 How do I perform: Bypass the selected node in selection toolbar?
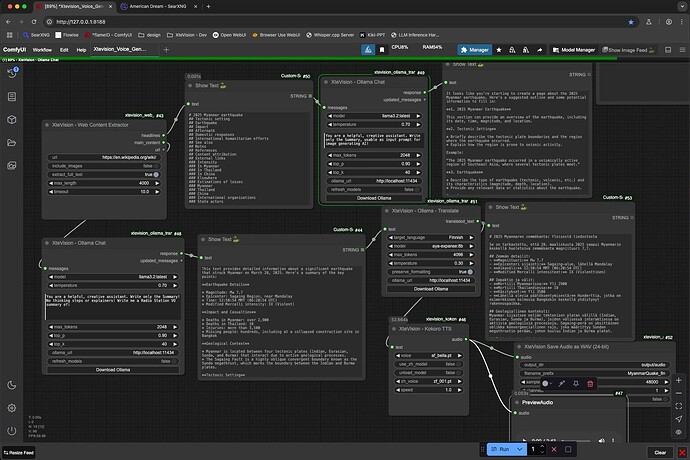pyautogui.click(x=562, y=384)
